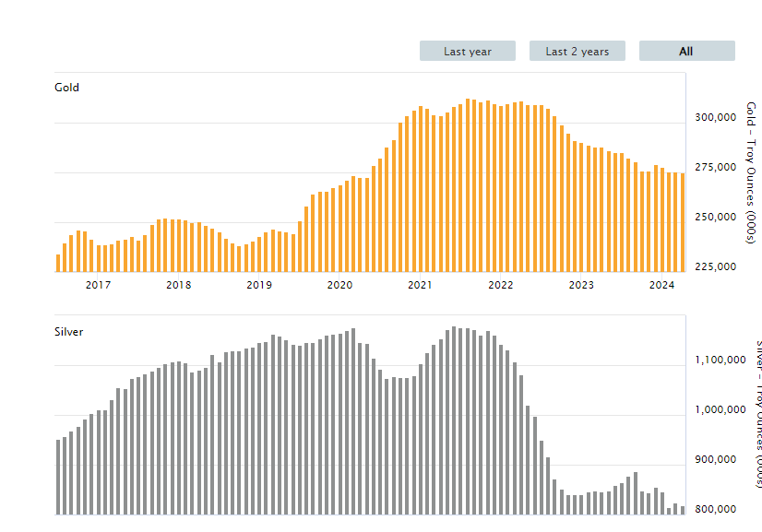The image size is (762, 532).
Task: Select the 800,000 tick on the Silver axis
Action: pos(715,510)
